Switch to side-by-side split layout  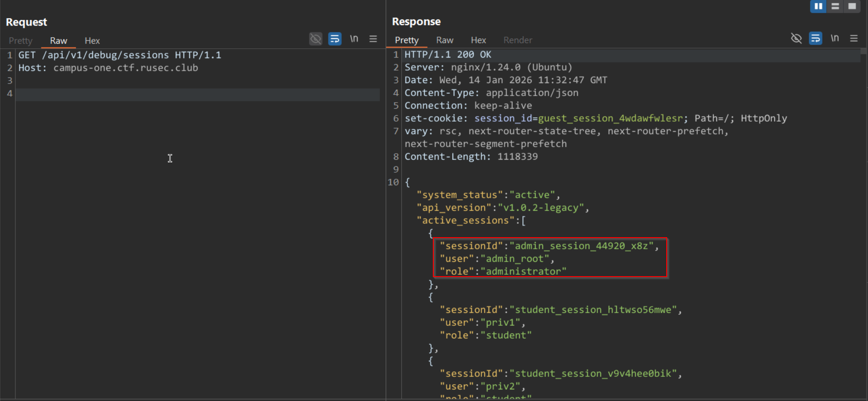click(x=818, y=6)
